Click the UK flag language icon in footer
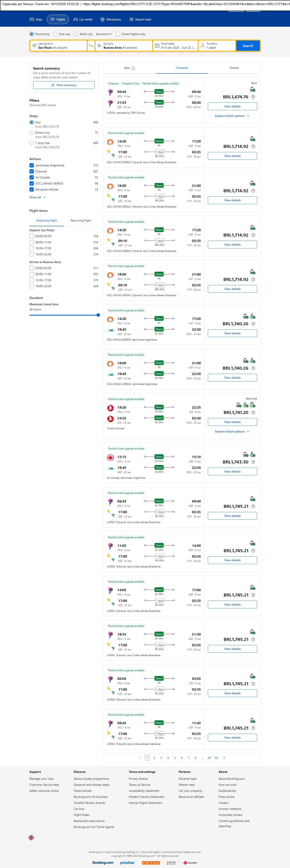Image resolution: width=290 pixels, height=868 pixels. point(31,837)
